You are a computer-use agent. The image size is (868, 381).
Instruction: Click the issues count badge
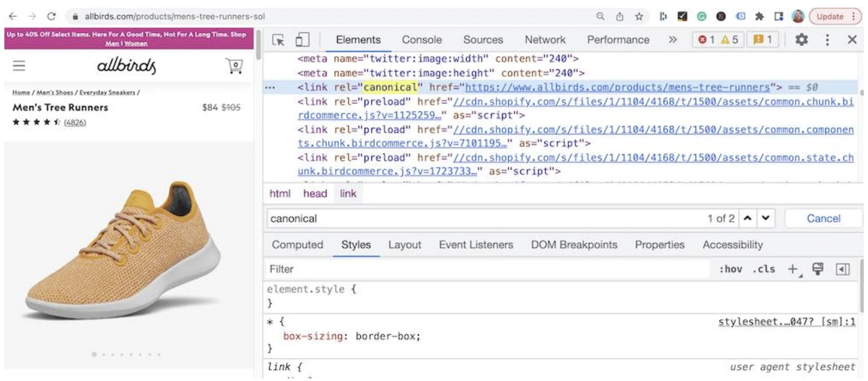click(x=763, y=40)
